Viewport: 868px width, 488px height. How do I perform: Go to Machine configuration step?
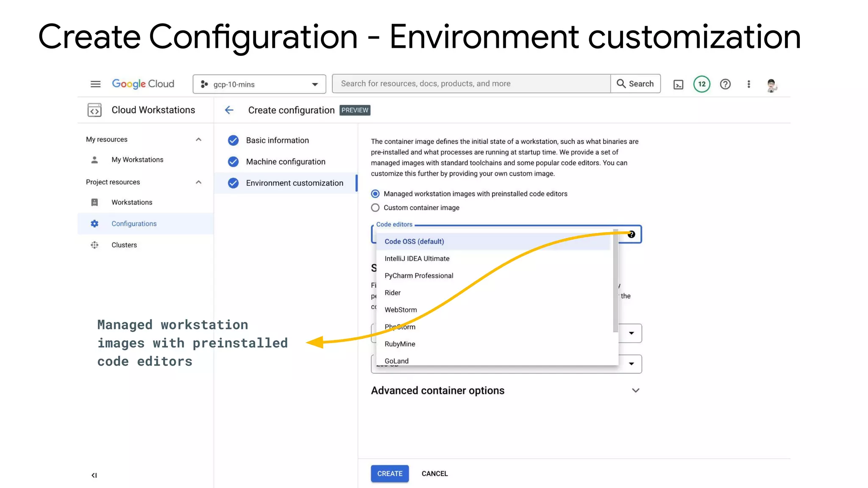click(286, 161)
